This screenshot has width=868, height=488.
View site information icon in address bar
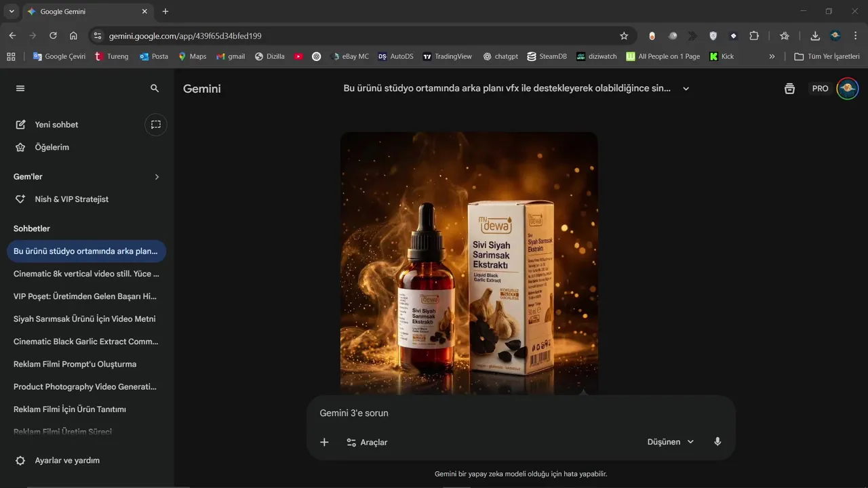pyautogui.click(x=97, y=36)
